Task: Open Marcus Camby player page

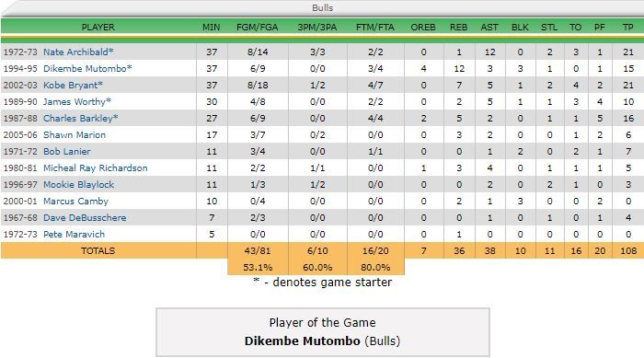Action: pyautogui.click(x=76, y=201)
